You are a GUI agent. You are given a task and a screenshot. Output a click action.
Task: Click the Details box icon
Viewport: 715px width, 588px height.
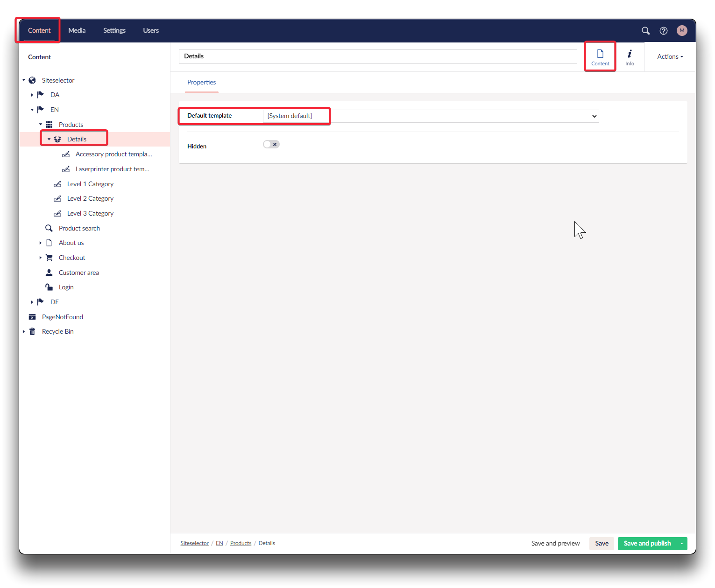pyautogui.click(x=57, y=139)
